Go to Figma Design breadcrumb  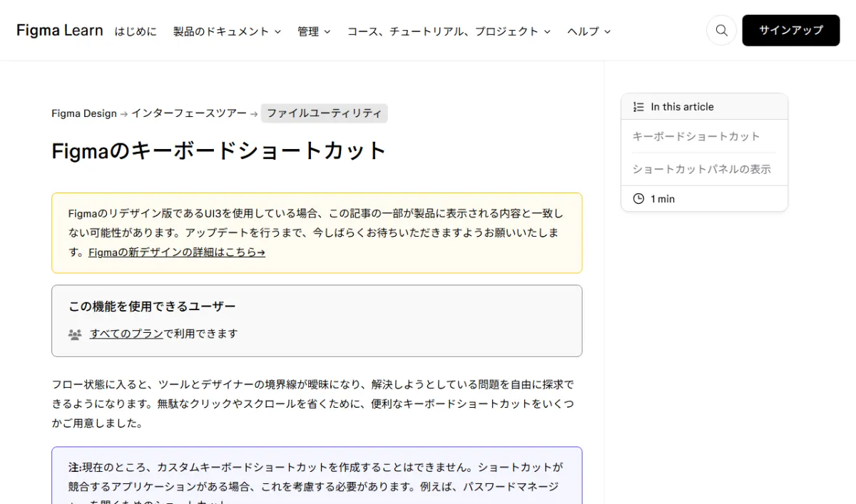pos(84,113)
